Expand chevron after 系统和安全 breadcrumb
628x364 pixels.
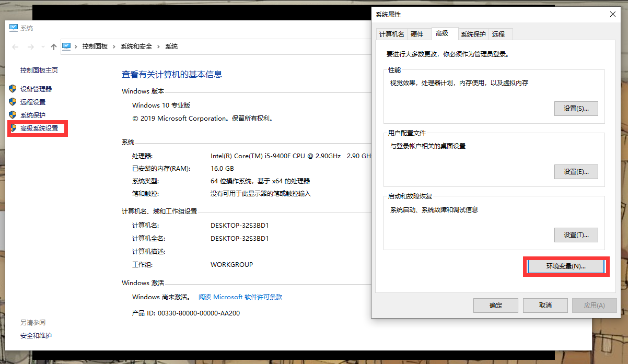click(159, 46)
